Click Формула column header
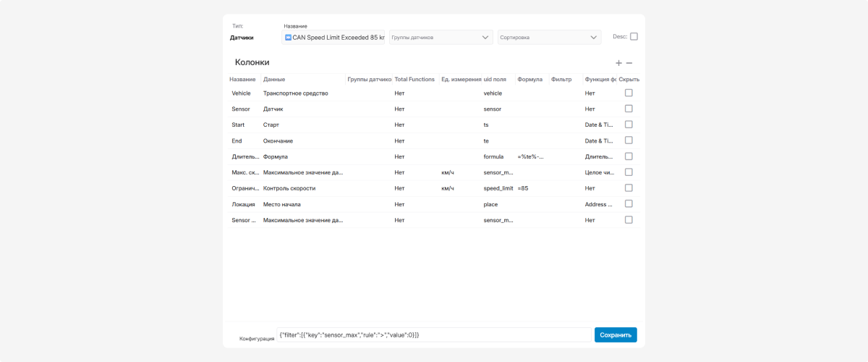This screenshot has height=362, width=868. [530, 80]
